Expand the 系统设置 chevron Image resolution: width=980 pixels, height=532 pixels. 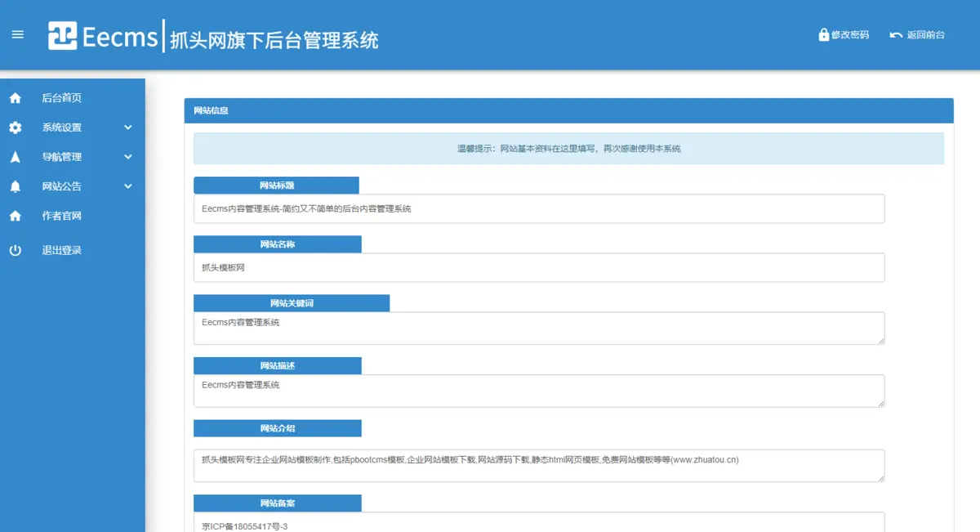[128, 127]
